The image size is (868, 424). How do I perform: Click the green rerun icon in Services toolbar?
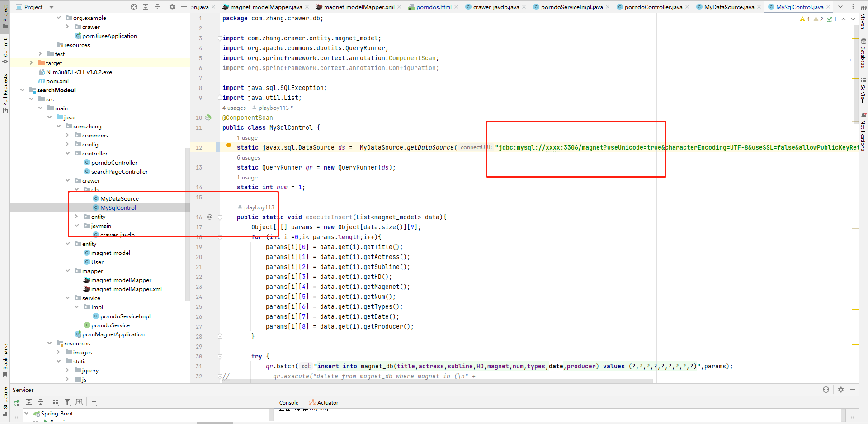pyautogui.click(x=16, y=402)
